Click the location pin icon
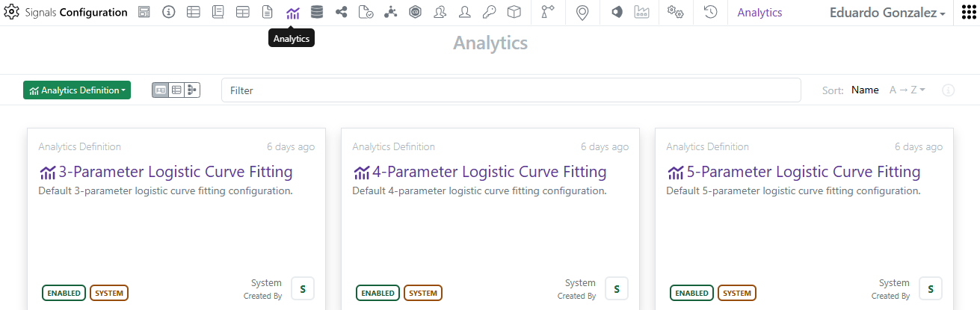980x310 pixels. [x=582, y=13]
